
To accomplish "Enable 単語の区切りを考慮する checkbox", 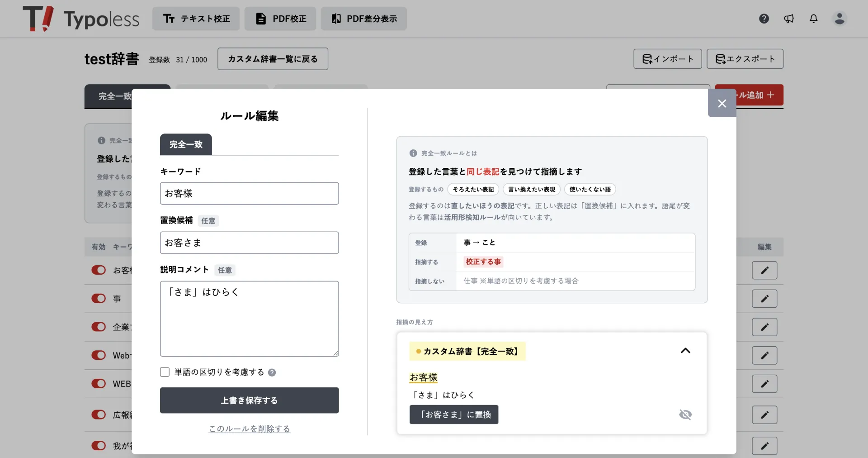I will 165,372.
